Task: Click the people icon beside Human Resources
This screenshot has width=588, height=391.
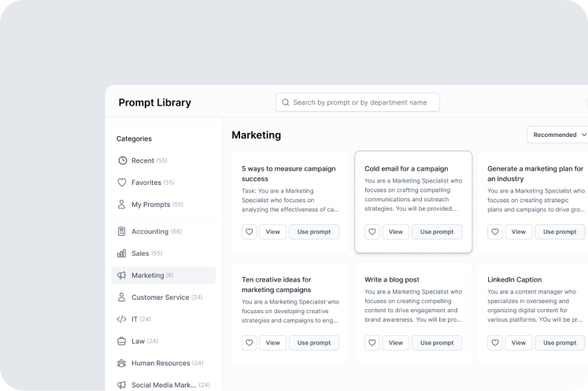Action: pyautogui.click(x=122, y=363)
